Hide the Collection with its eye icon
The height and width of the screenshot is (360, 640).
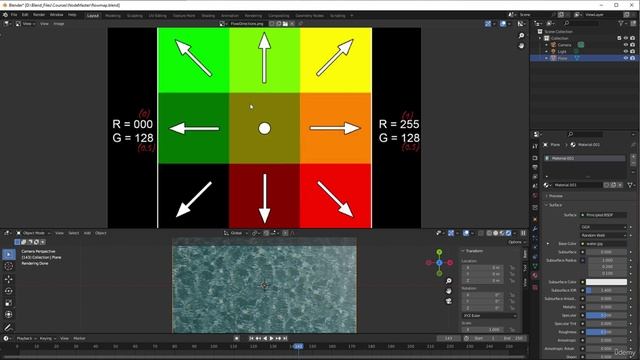point(626,38)
